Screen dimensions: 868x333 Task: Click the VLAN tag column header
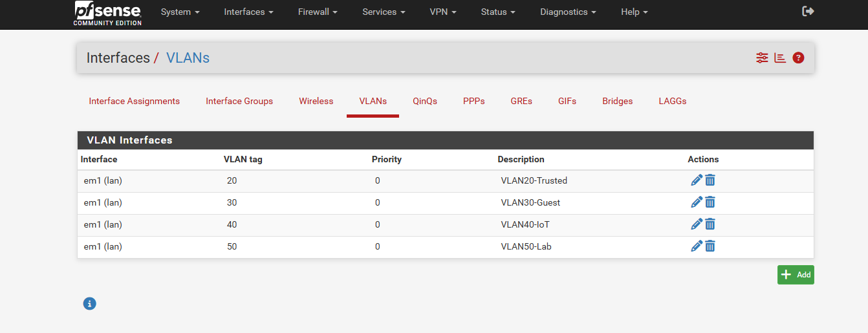click(243, 159)
